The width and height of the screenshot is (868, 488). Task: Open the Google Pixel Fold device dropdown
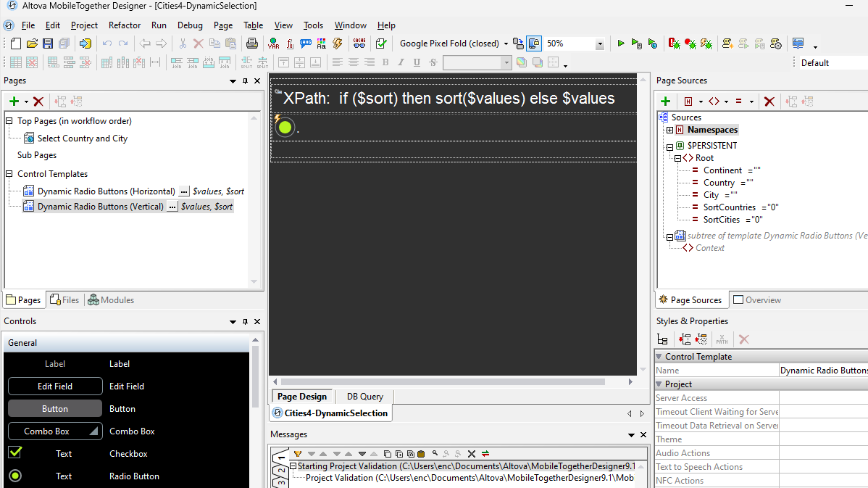click(x=506, y=44)
